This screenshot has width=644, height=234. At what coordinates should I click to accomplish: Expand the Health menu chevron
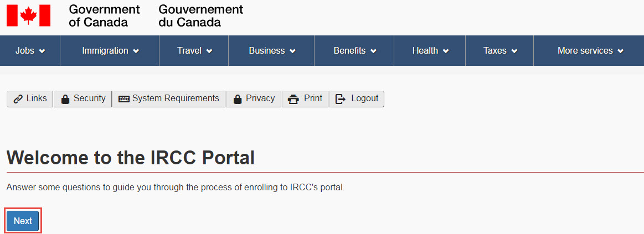click(x=446, y=51)
